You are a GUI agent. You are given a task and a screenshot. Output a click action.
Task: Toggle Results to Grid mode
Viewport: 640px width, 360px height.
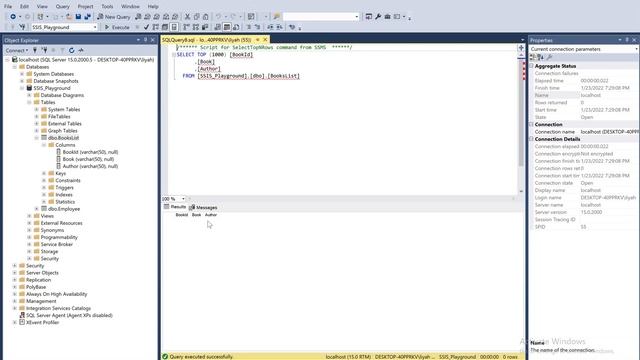pos(227,27)
